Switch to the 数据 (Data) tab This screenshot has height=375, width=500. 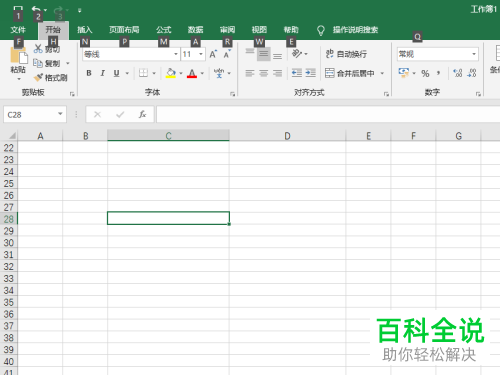point(195,30)
